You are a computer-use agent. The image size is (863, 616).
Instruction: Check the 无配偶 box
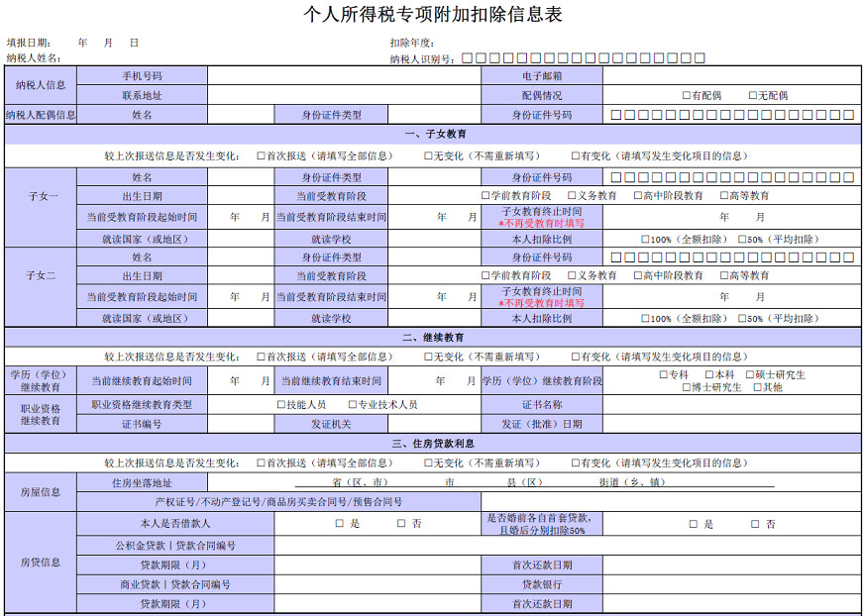click(753, 96)
